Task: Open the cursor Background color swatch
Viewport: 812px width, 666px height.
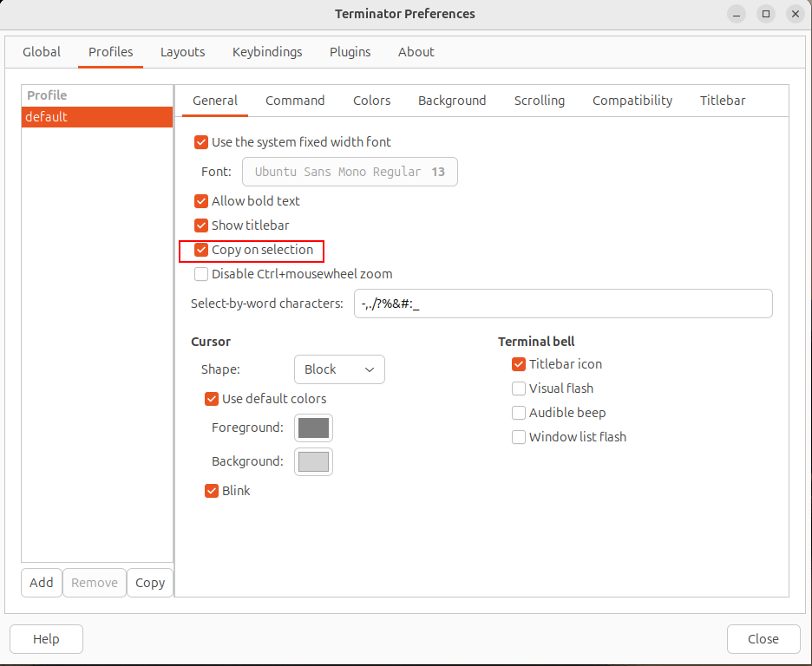Action: click(313, 461)
